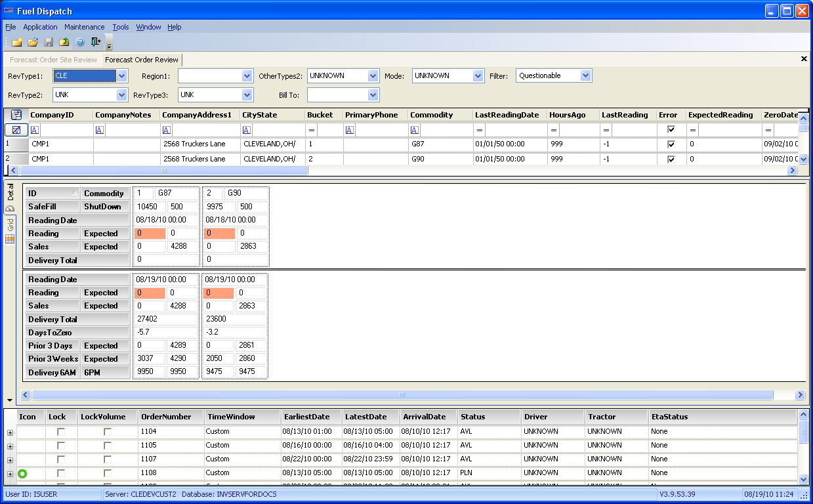Click the new folder toolbar icon
813x504 pixels.
17,43
